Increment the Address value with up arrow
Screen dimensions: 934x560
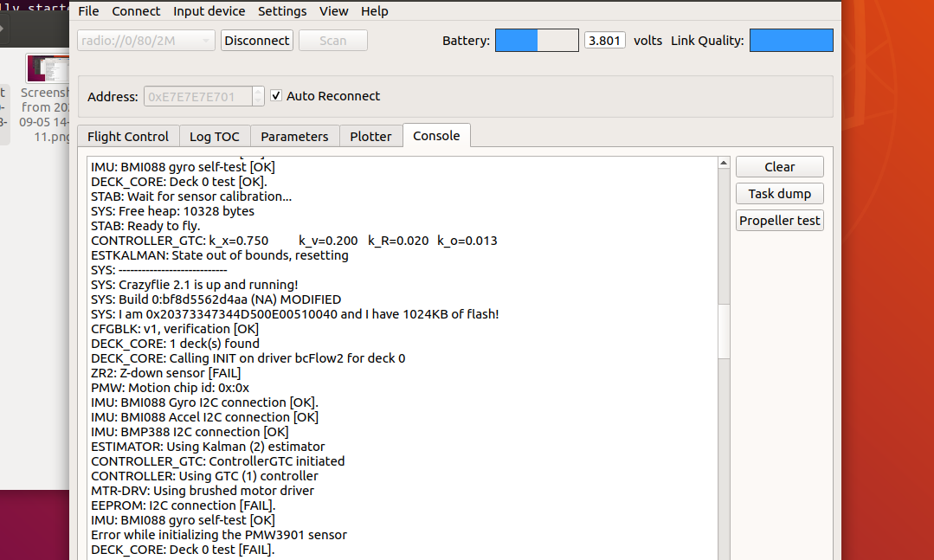pyautogui.click(x=258, y=92)
